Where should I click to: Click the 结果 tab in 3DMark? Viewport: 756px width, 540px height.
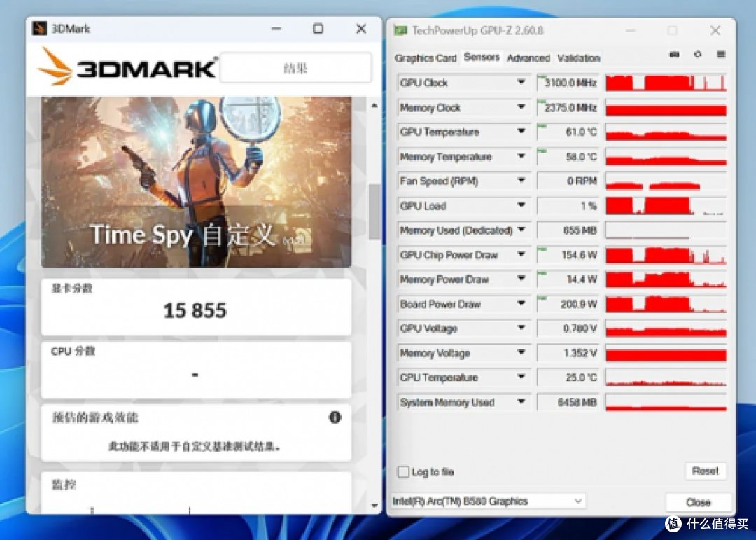(295, 67)
